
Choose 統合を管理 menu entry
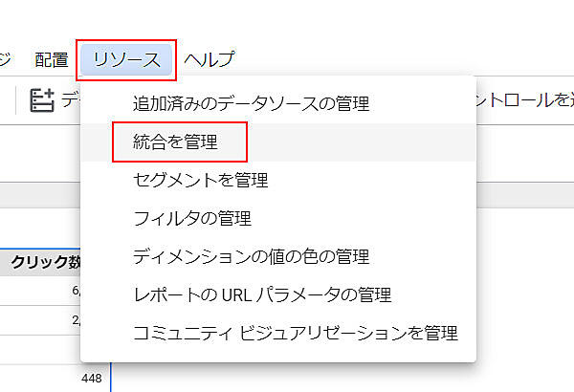click(x=278, y=142)
